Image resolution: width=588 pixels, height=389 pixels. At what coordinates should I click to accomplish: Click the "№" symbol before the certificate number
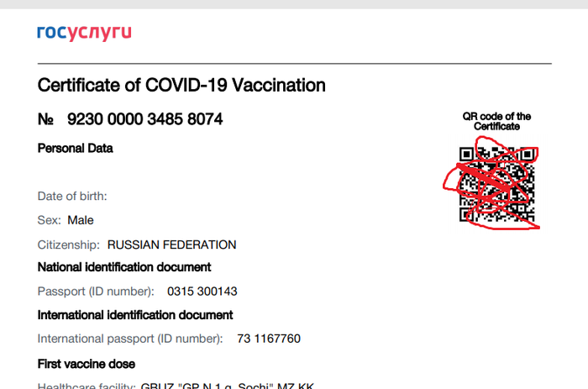(x=46, y=119)
